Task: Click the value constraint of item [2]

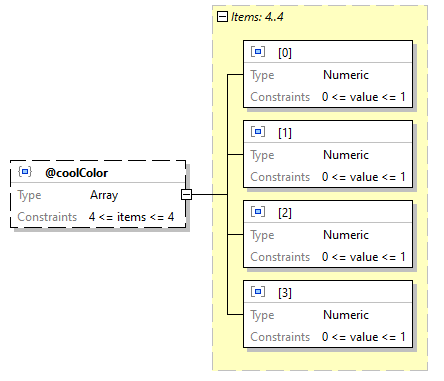Action: (364, 257)
